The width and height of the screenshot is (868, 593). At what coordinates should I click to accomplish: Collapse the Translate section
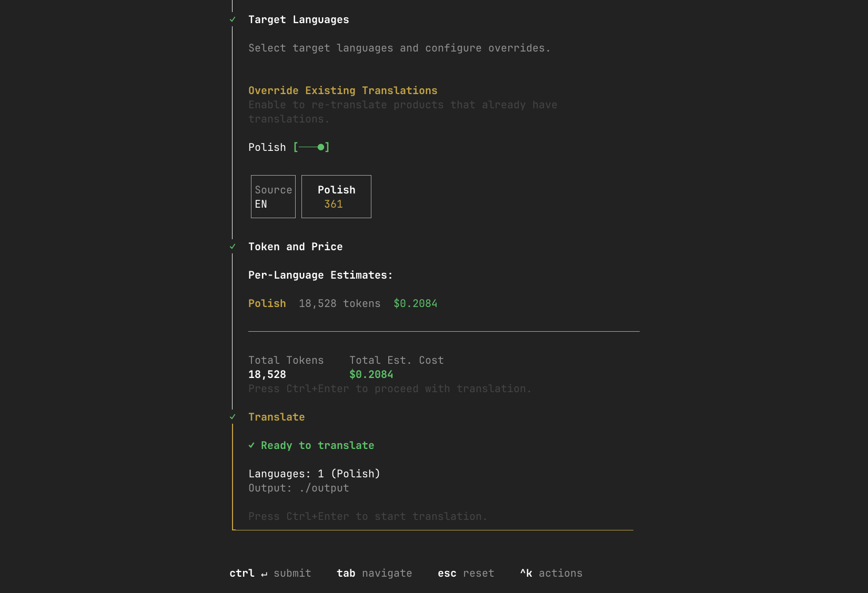click(277, 417)
